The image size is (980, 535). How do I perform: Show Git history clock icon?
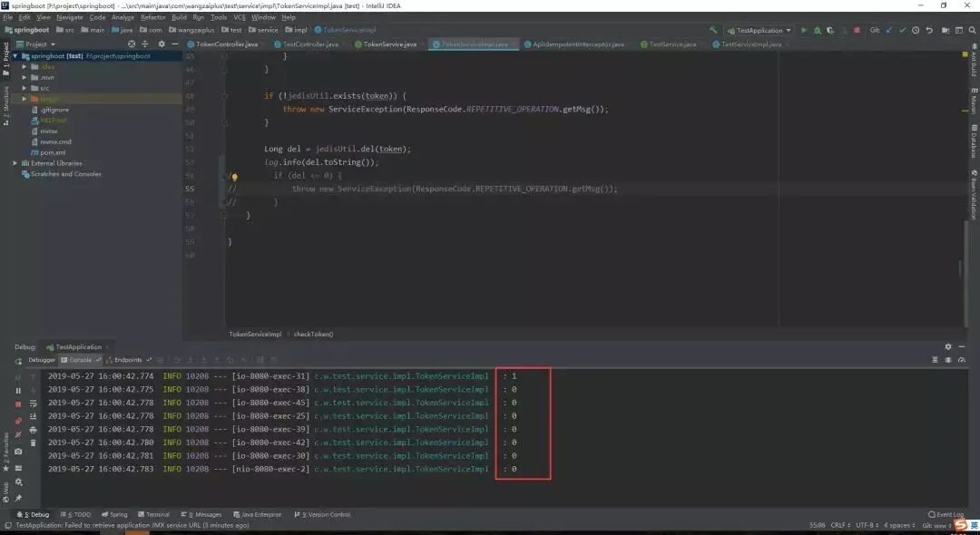point(916,30)
